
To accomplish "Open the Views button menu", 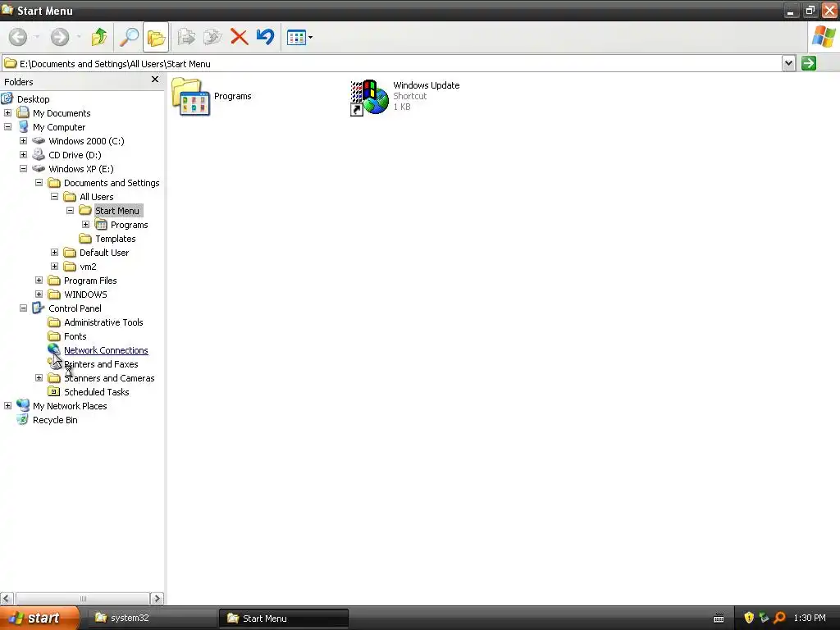I will pos(299,37).
